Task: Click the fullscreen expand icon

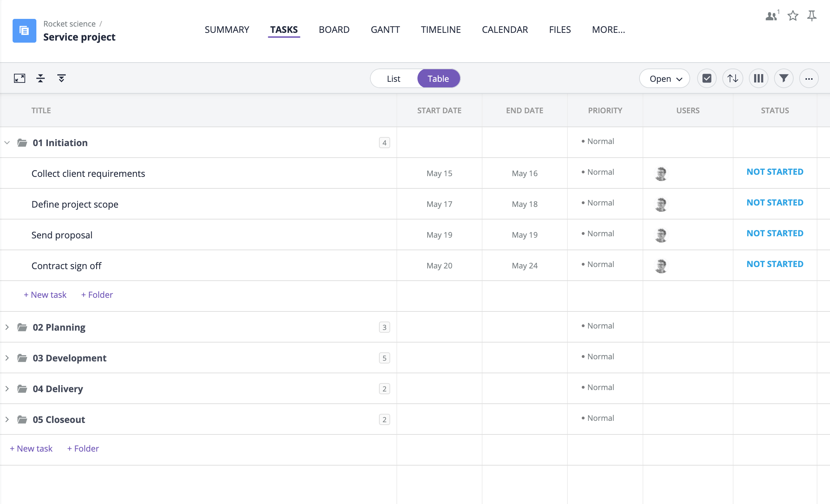Action: click(x=20, y=78)
